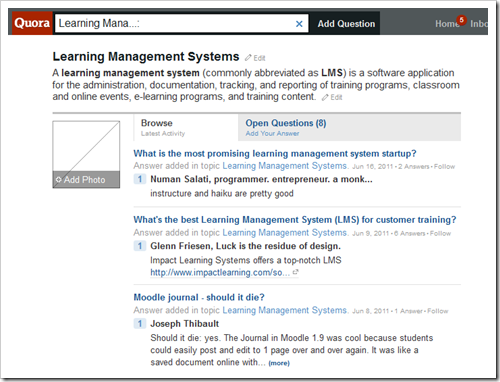This screenshot has height=382, width=500.
Task: Switch to the Browse tab
Action: (186, 128)
